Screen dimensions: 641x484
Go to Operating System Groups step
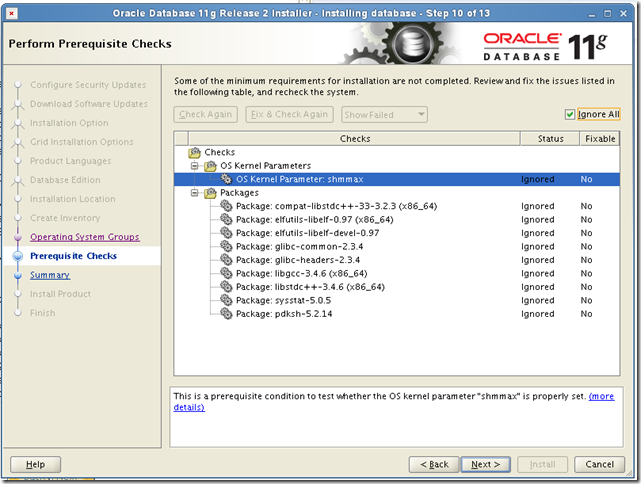[x=85, y=237]
